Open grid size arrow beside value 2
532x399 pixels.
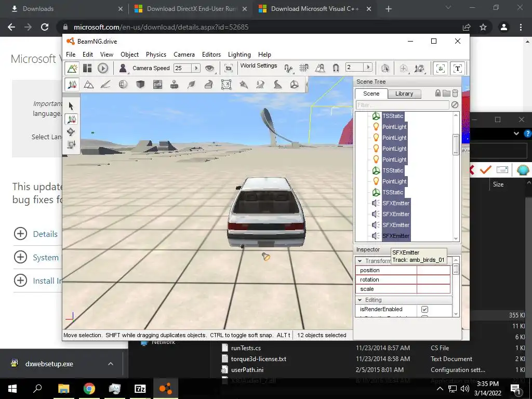tap(368, 67)
